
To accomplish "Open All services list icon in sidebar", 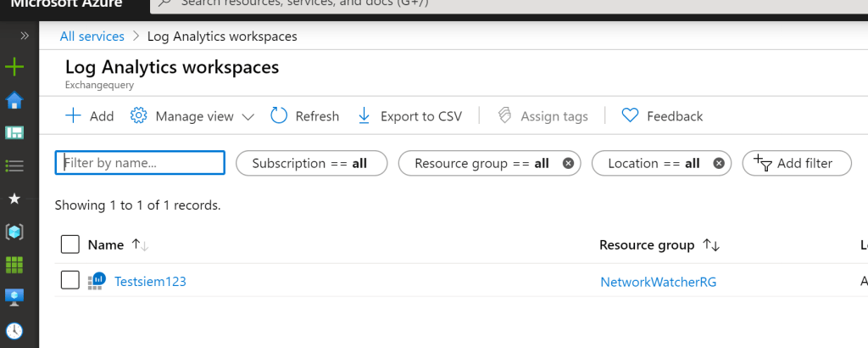I will [x=14, y=166].
